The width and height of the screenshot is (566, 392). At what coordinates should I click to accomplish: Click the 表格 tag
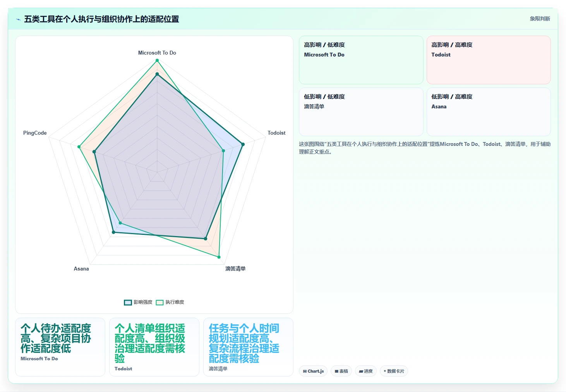tap(341, 371)
